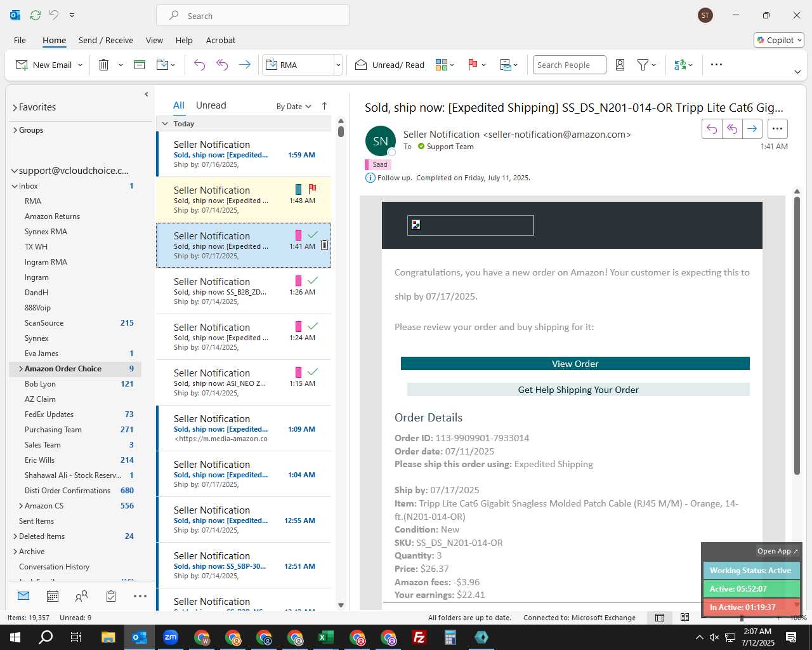Screen dimensions: 812x650
Task: Click in the Search People field
Action: pyautogui.click(x=569, y=65)
